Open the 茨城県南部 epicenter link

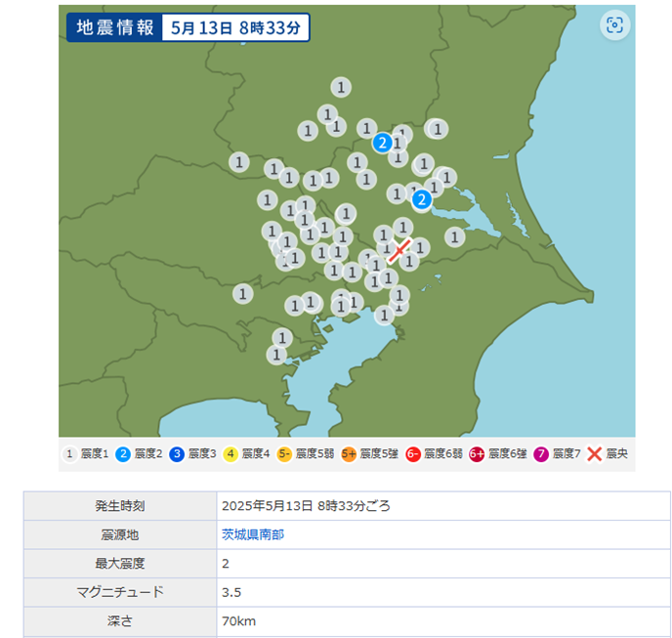[253, 534]
